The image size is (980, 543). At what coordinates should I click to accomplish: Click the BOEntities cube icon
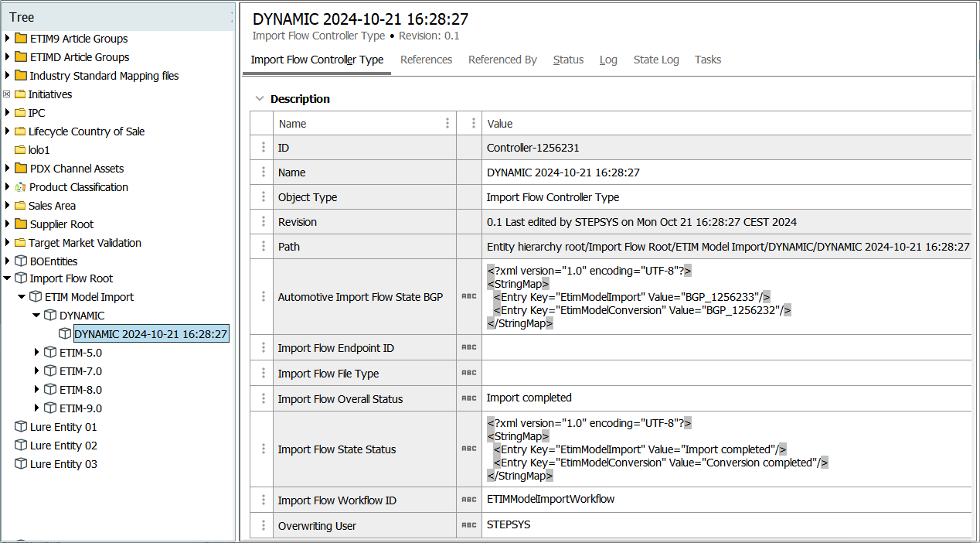(x=20, y=261)
